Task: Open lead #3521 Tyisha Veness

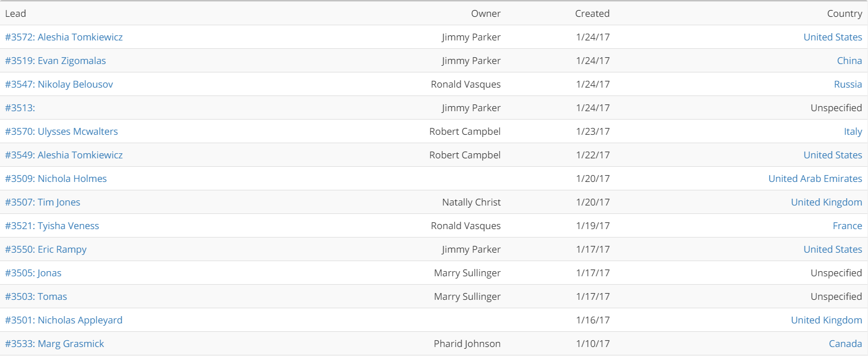Action: coord(52,226)
